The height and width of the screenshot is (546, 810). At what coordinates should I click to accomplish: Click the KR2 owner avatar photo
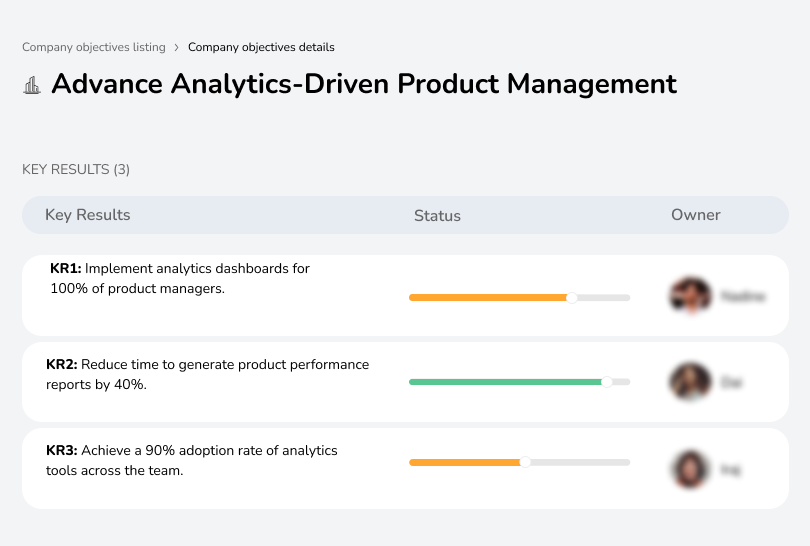690,382
